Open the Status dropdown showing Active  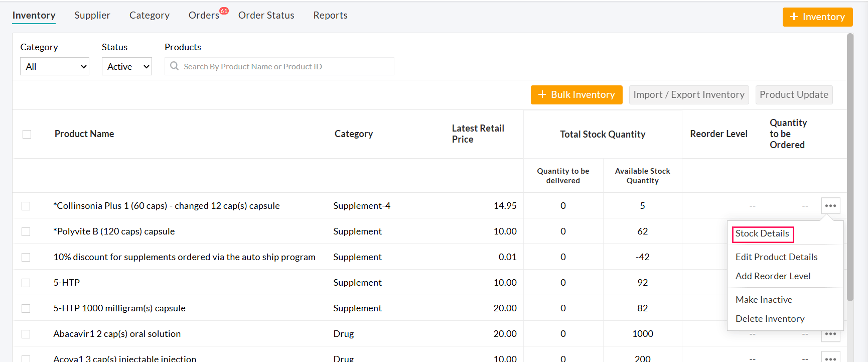[127, 66]
